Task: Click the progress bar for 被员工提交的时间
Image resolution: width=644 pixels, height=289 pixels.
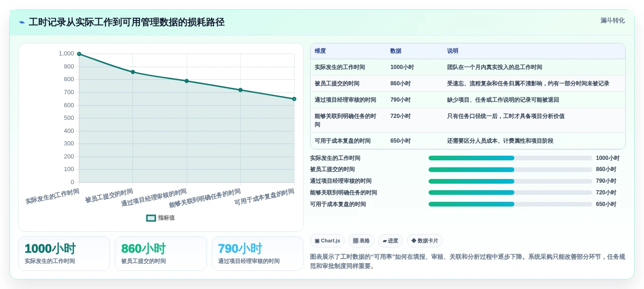Action: click(510, 170)
